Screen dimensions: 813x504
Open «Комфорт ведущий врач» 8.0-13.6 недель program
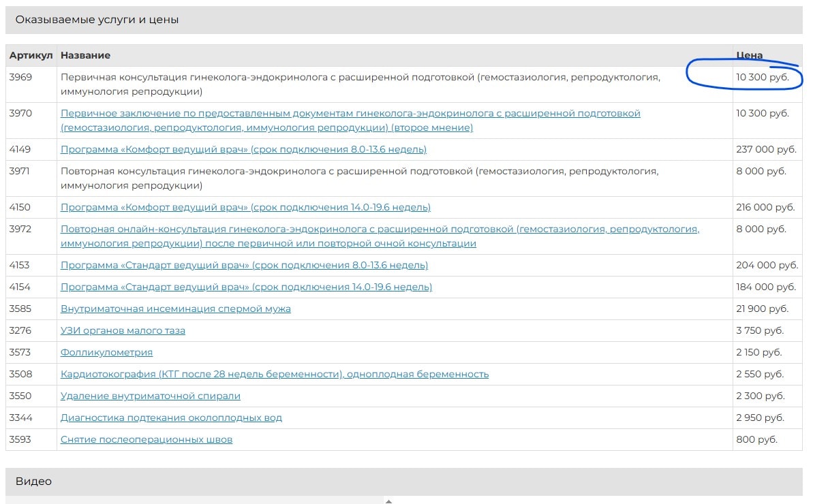tap(244, 149)
